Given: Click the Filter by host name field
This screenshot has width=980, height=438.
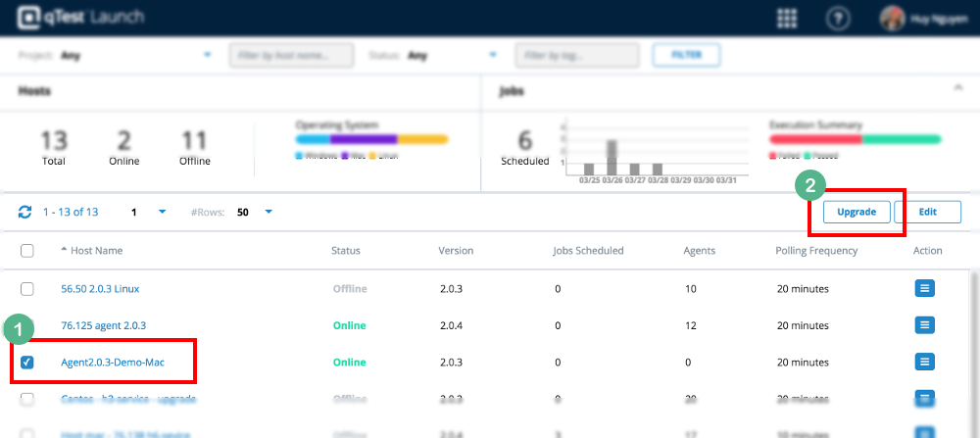Looking at the screenshot, I should tap(290, 55).
